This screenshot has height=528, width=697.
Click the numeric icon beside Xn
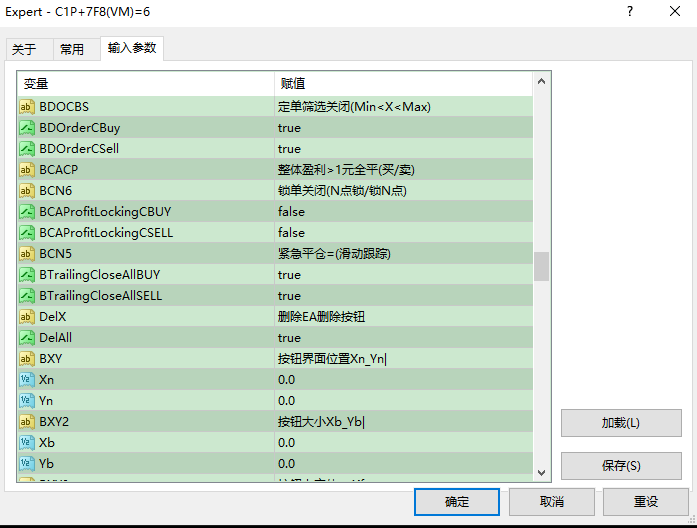tap(27, 380)
